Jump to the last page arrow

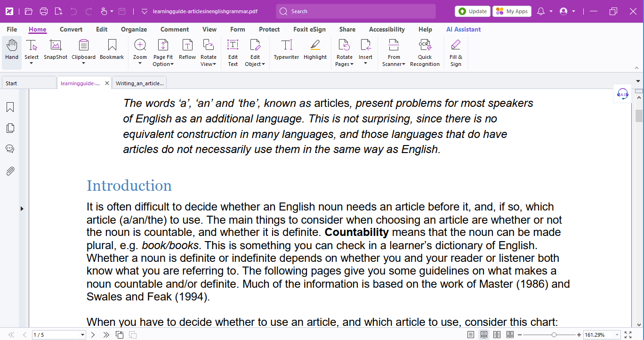pos(106,335)
